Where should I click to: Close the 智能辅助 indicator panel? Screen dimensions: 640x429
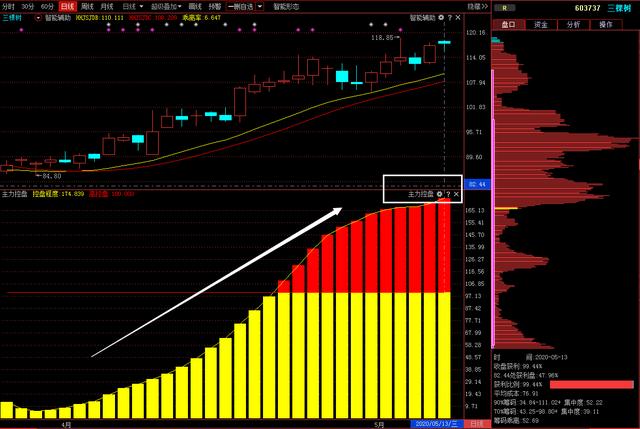point(458,18)
